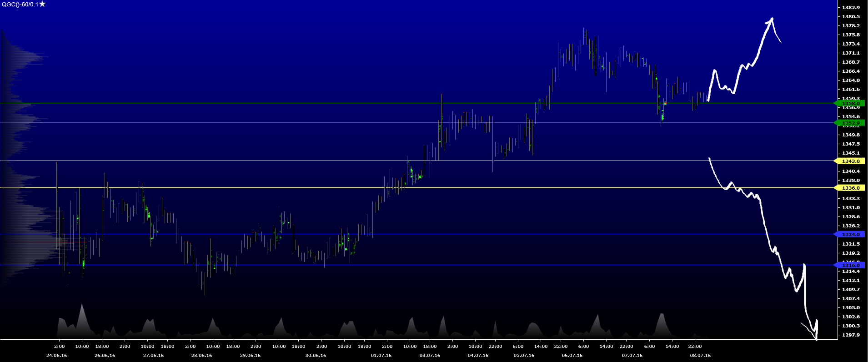Click the 03.07.16 date label on time axis
Viewport: 868px width, 362px height.
(430, 356)
